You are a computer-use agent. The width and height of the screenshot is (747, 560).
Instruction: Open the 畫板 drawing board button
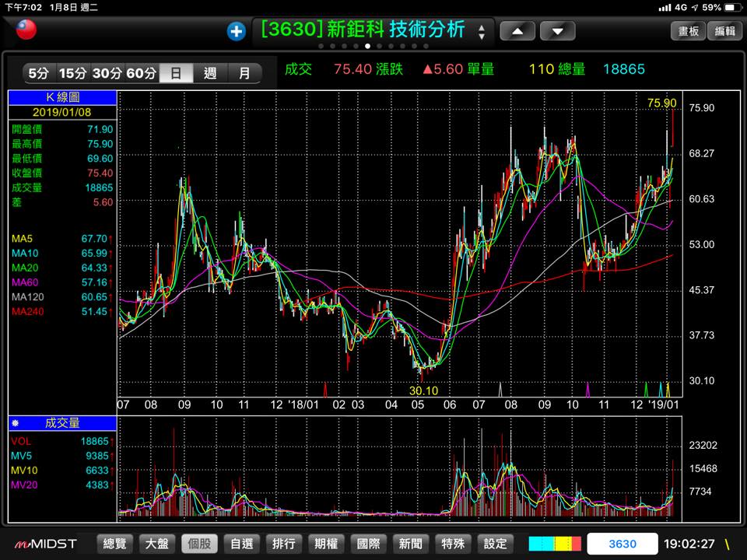point(688,31)
